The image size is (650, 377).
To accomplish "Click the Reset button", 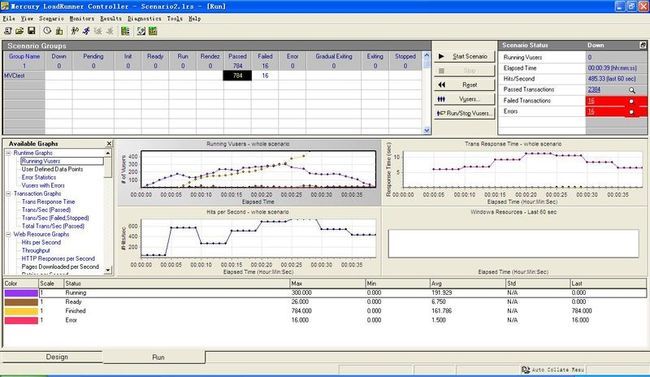I will (x=464, y=85).
